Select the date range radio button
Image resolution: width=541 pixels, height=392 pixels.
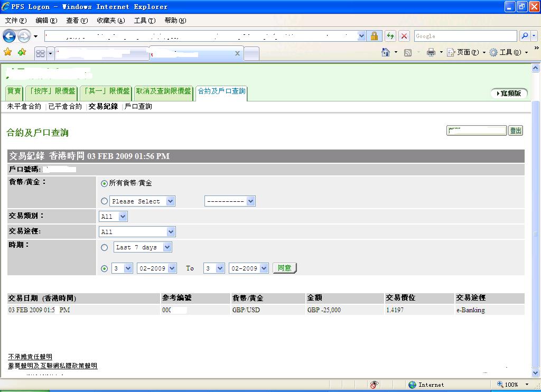104,268
